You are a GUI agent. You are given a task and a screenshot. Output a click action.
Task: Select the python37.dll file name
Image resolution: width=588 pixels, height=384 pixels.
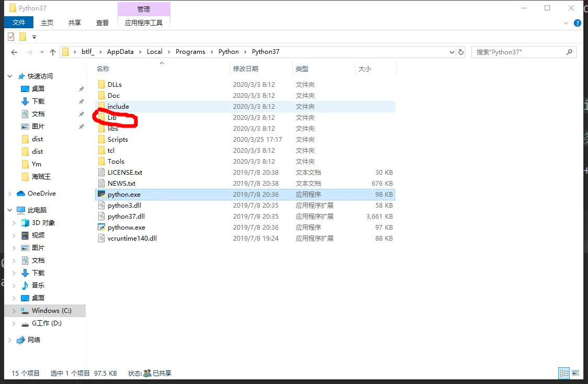(126, 217)
